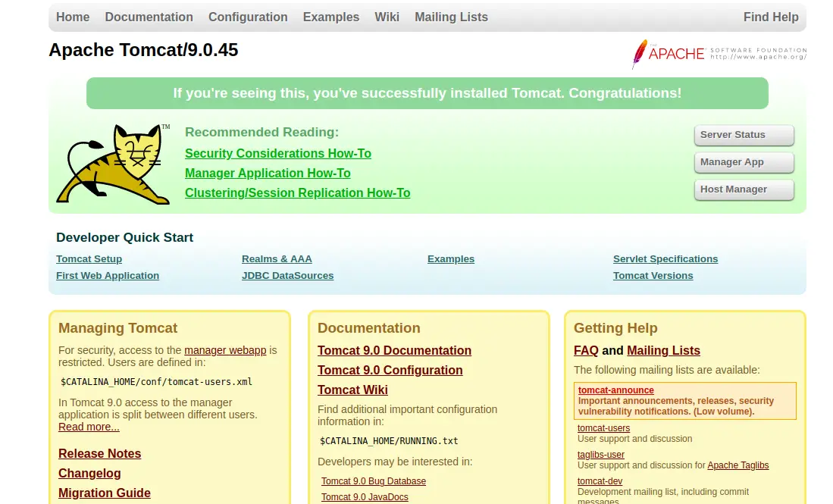Follow the Apache Taglibs link

[738, 465]
